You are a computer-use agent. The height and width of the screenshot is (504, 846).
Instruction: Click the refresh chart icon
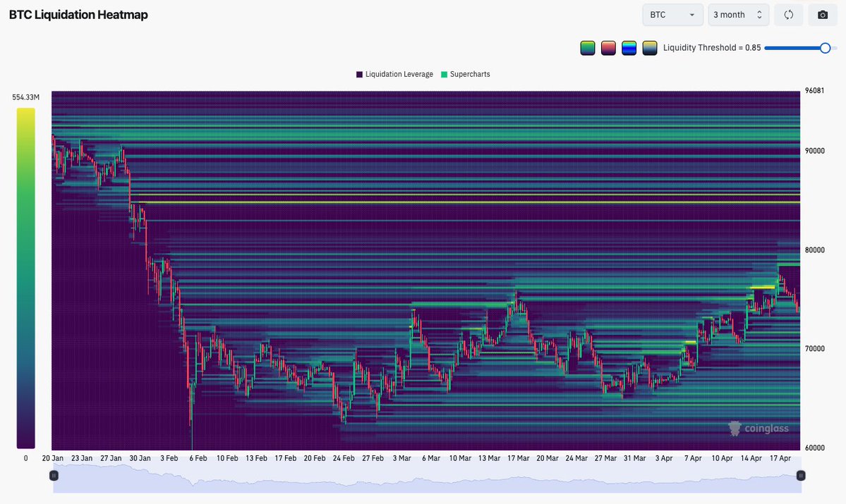coord(788,15)
